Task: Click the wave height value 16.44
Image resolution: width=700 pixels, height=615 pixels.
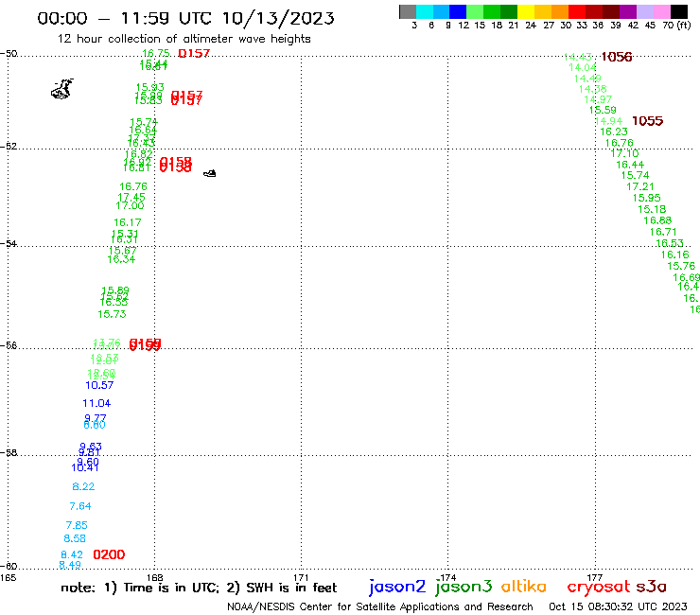Action: click(630, 165)
